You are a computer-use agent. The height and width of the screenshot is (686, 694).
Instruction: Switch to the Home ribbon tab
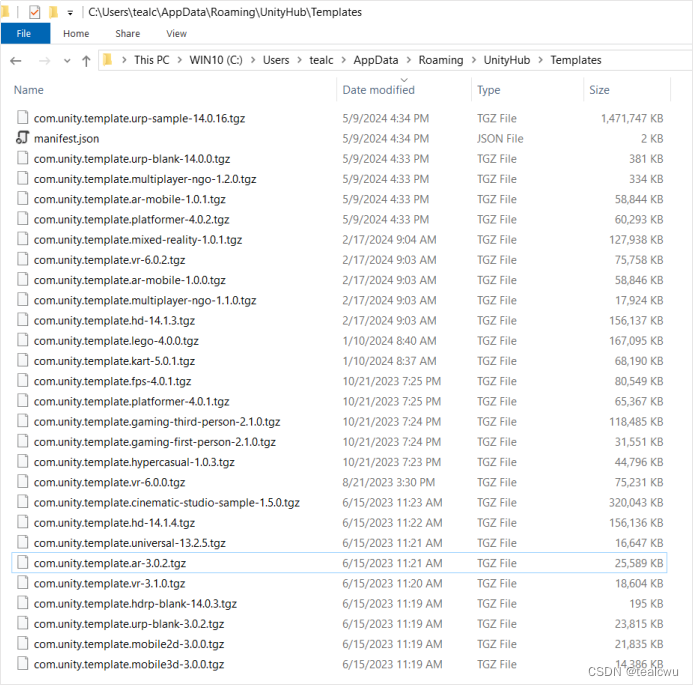coord(76,34)
